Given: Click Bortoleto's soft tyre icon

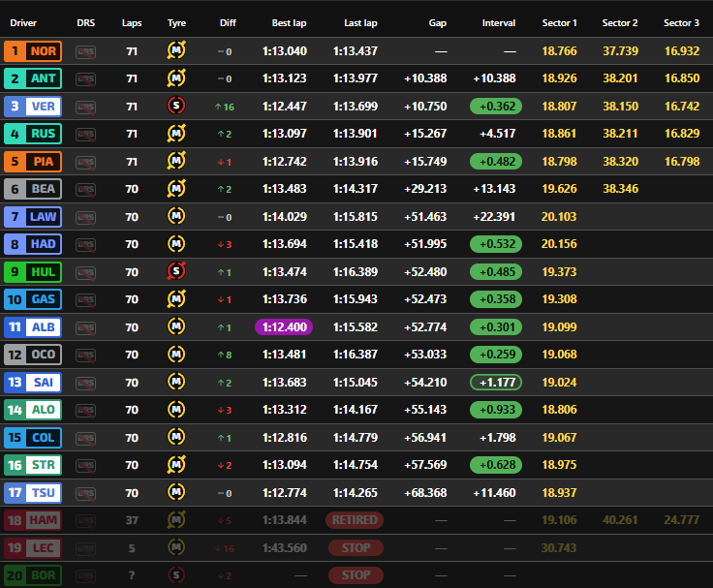Looking at the screenshot, I should pyautogui.click(x=176, y=575).
